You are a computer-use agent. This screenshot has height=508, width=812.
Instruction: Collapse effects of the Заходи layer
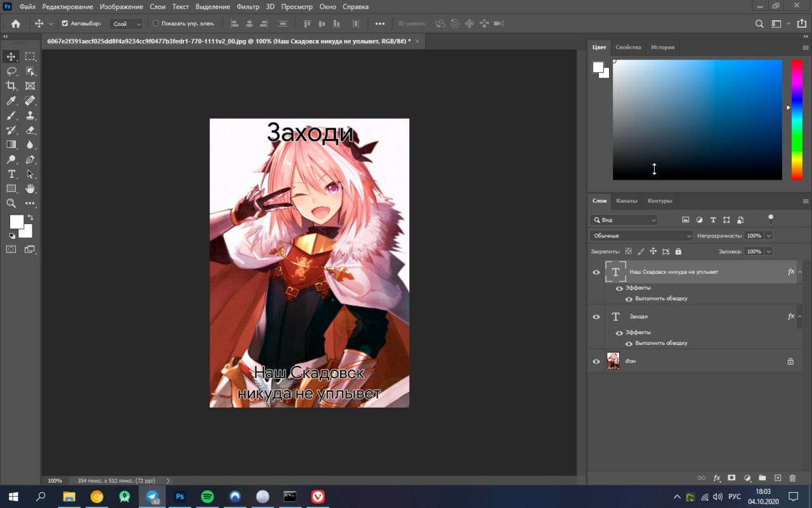799,316
